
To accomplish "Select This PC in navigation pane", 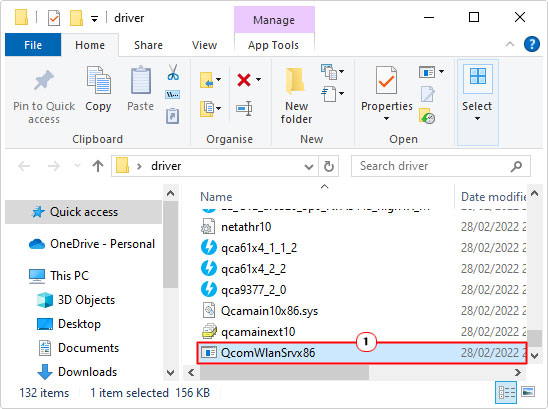I will [59, 276].
